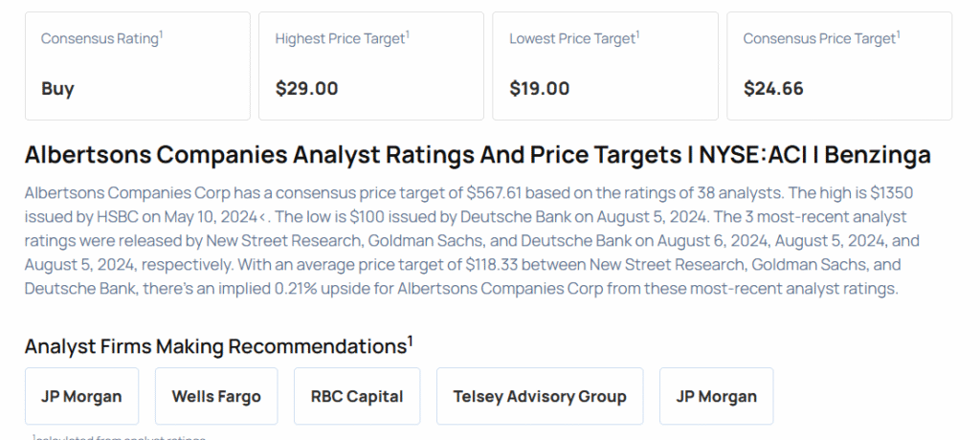This screenshot has width=980, height=440.
Task: Click the Consensus Rating label
Action: (100, 38)
